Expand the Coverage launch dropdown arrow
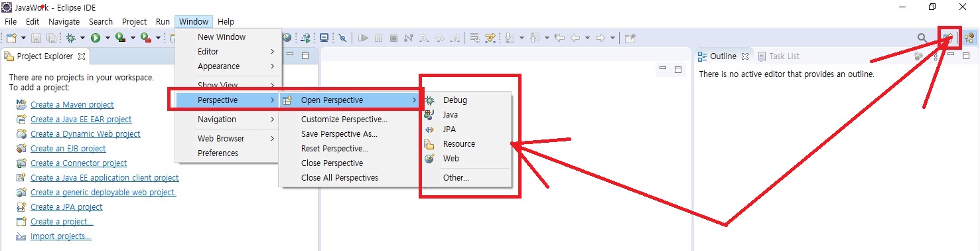Screen dimensions: 980x251 (133, 38)
